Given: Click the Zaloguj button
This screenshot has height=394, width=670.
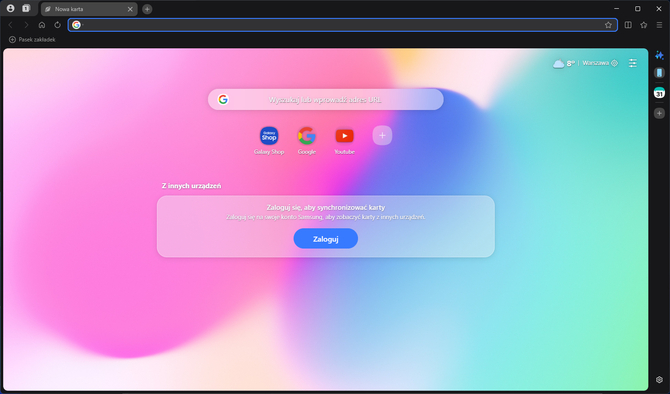Looking at the screenshot, I should pyautogui.click(x=326, y=238).
